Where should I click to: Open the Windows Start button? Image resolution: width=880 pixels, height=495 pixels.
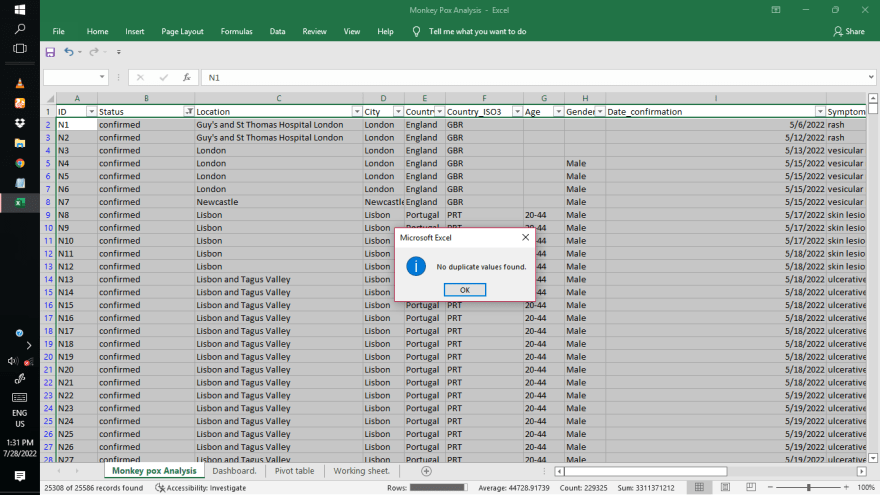click(x=20, y=10)
